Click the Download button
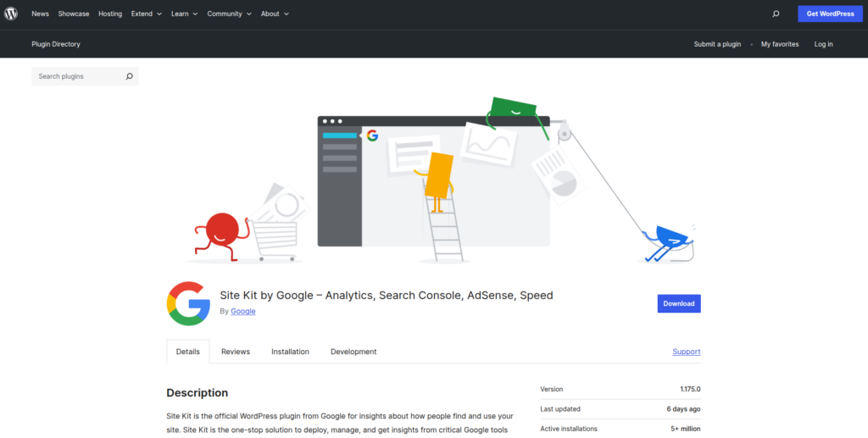 [679, 303]
